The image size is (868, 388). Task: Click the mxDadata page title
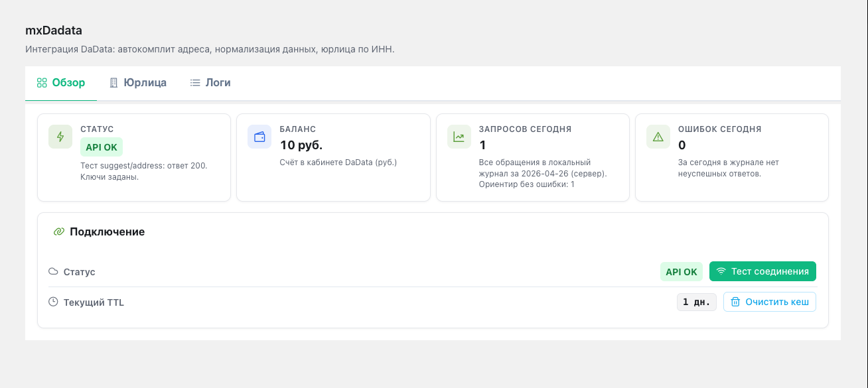(x=54, y=31)
